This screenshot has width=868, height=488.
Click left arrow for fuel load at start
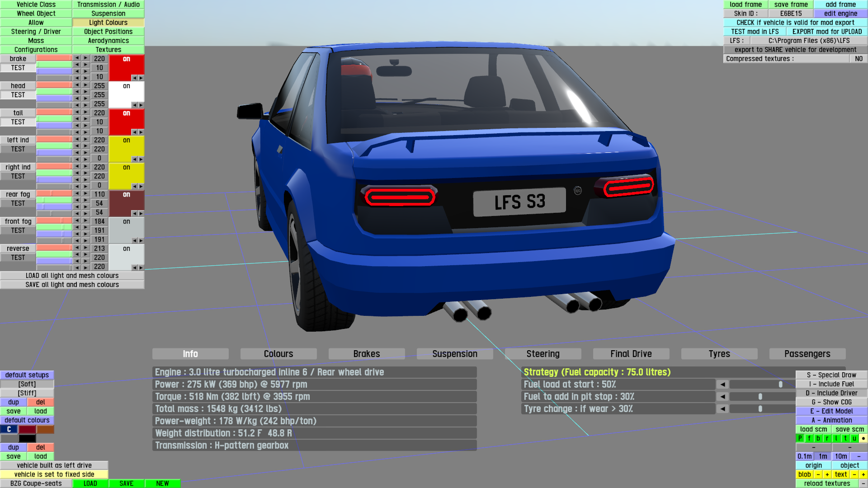pyautogui.click(x=722, y=385)
